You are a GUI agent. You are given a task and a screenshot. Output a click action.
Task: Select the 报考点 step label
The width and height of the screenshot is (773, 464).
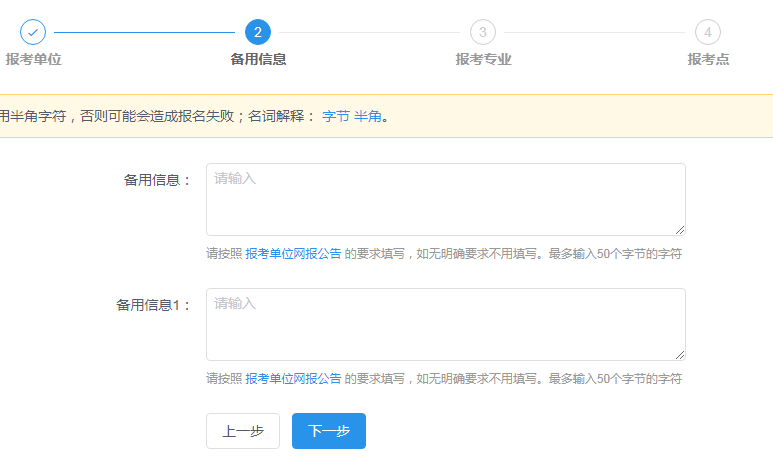708,59
